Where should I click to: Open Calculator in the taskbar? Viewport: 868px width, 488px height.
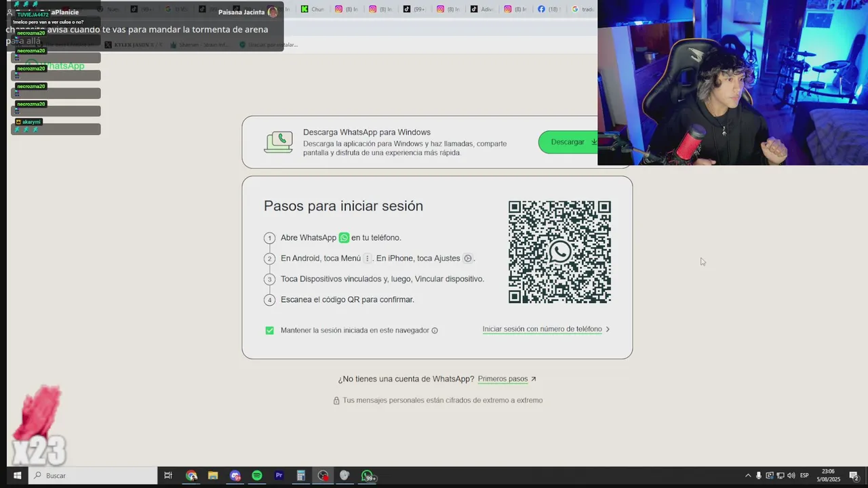click(x=300, y=476)
